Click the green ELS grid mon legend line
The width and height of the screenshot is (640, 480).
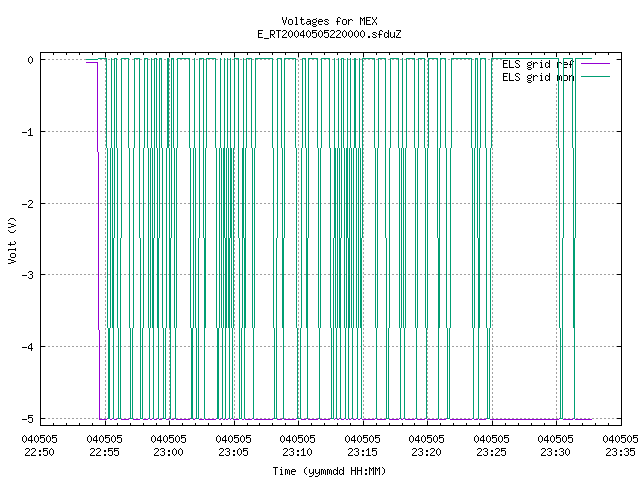click(596, 77)
